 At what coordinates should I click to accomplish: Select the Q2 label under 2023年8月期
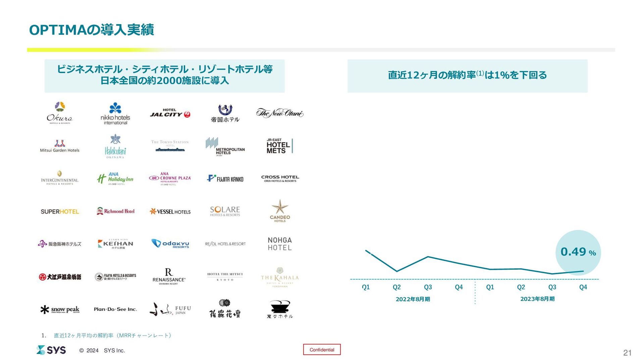pyautogui.click(x=521, y=287)
